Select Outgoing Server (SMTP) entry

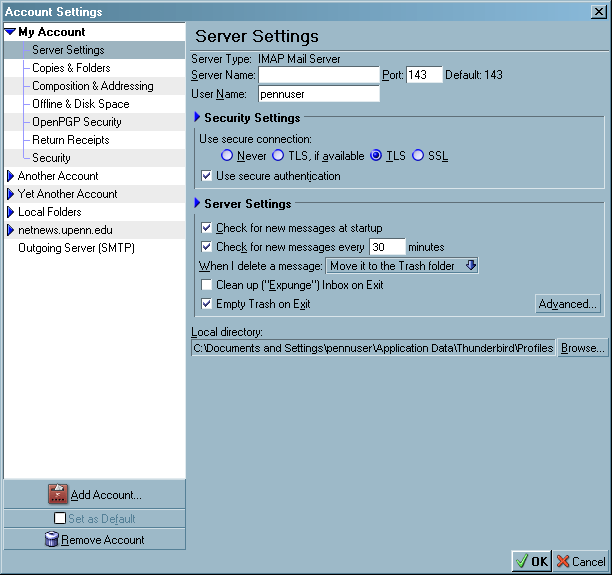76,248
